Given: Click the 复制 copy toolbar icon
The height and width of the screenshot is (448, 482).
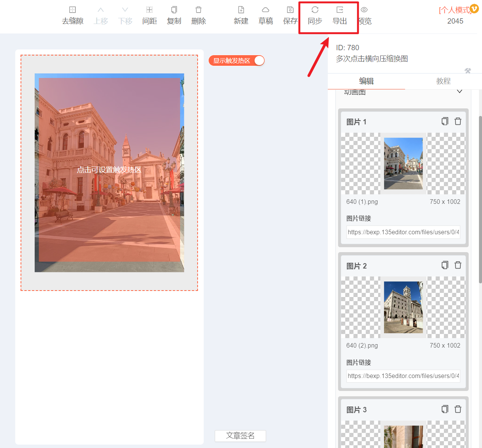Looking at the screenshot, I should click(174, 15).
